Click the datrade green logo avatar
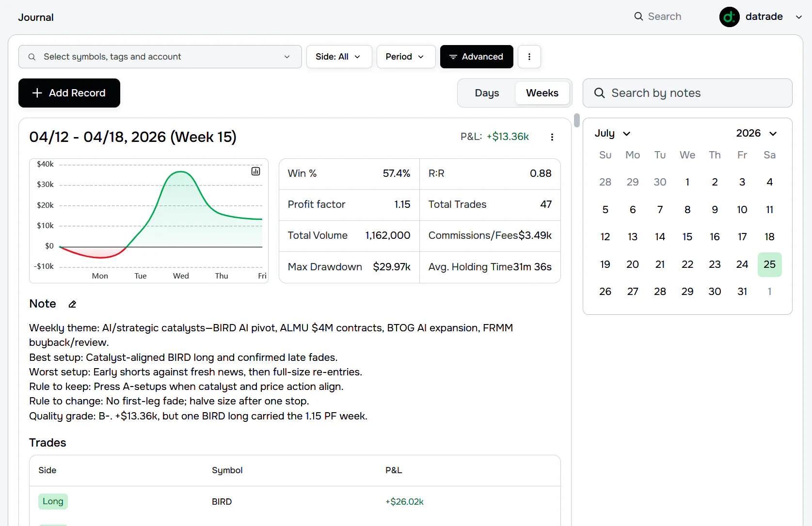Viewport: 812px width, 526px height. [x=729, y=17]
